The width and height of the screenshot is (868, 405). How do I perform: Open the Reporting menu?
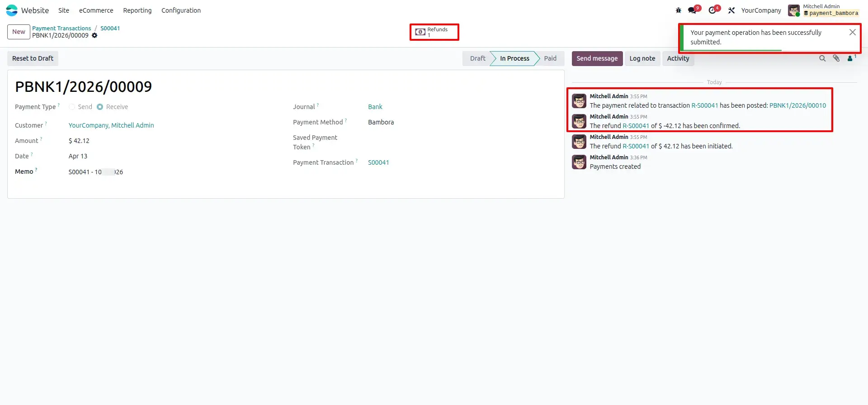(137, 10)
